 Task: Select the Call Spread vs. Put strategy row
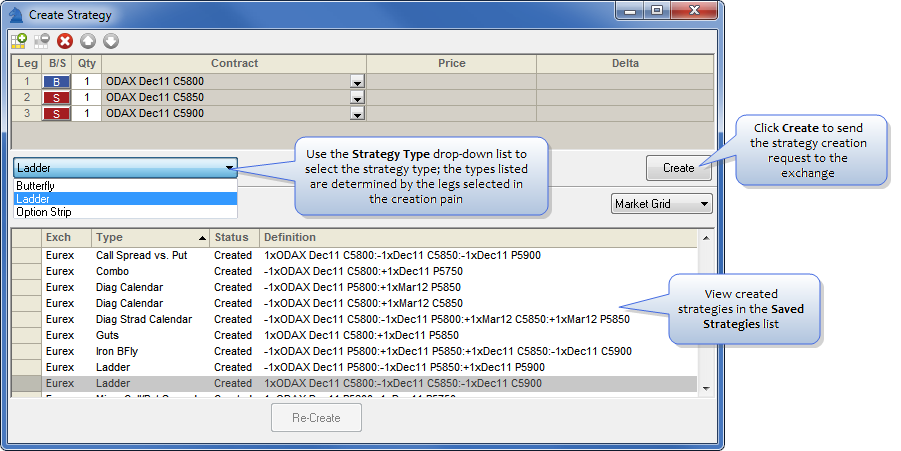[355, 255]
